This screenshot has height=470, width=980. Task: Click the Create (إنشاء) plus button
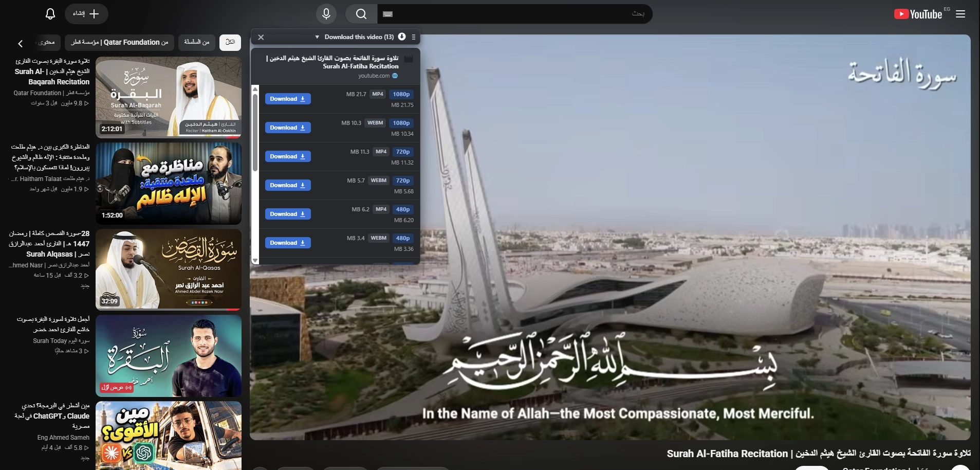86,14
